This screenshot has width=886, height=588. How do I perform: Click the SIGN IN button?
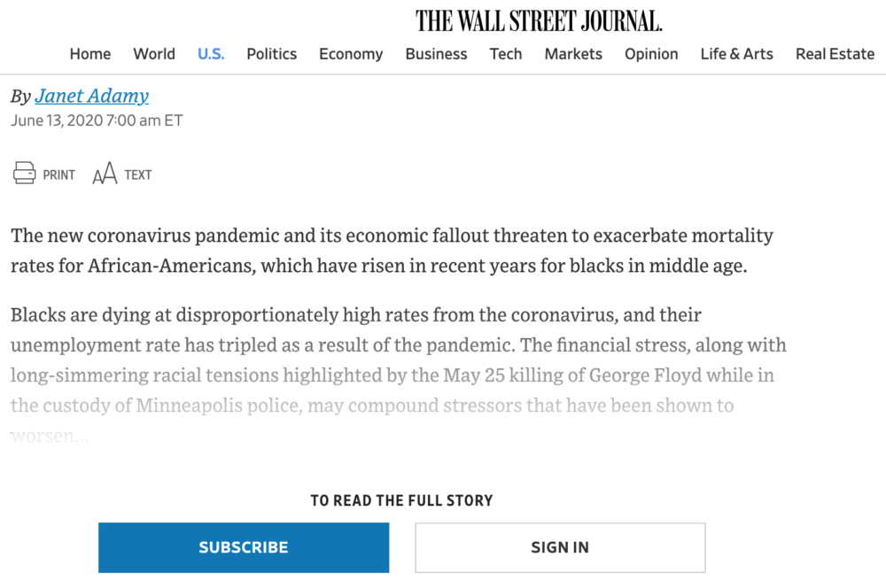click(x=560, y=547)
